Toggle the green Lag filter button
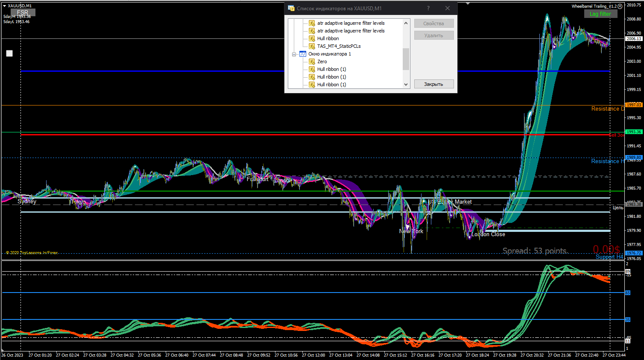Viewport: 644px width, 360px height. click(600, 14)
